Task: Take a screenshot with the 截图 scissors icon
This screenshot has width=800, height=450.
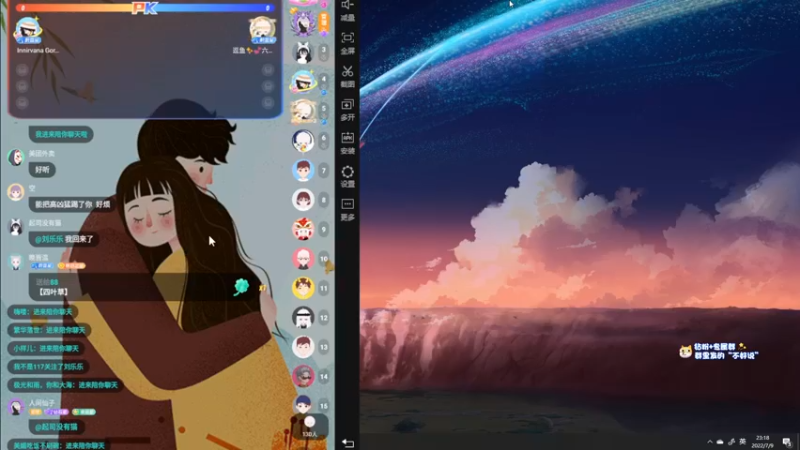Action: (x=347, y=76)
